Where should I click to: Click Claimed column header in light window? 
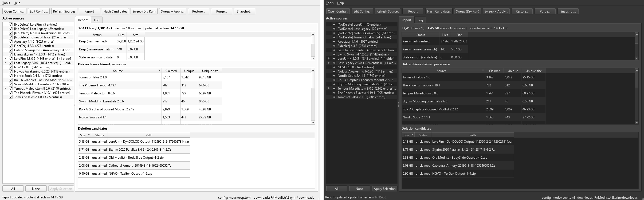tap(171, 71)
